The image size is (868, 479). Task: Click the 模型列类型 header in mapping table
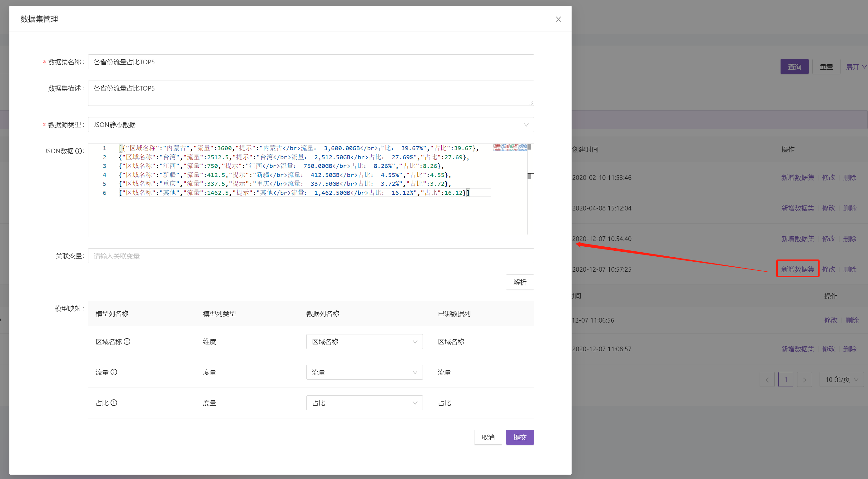(219, 314)
